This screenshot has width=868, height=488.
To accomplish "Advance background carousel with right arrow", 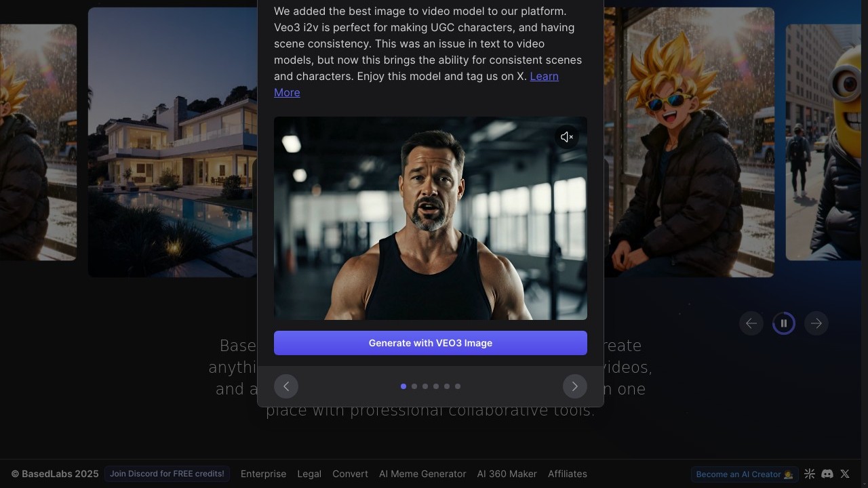I will coord(816,323).
